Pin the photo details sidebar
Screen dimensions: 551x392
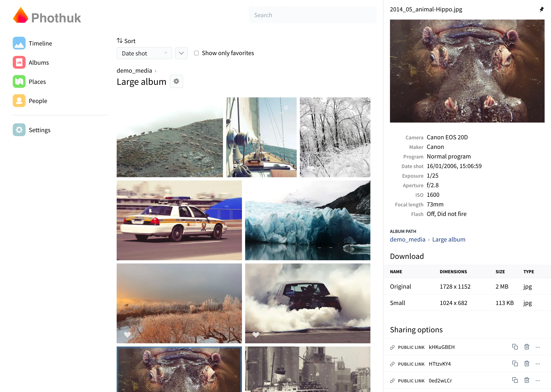coord(541,9)
